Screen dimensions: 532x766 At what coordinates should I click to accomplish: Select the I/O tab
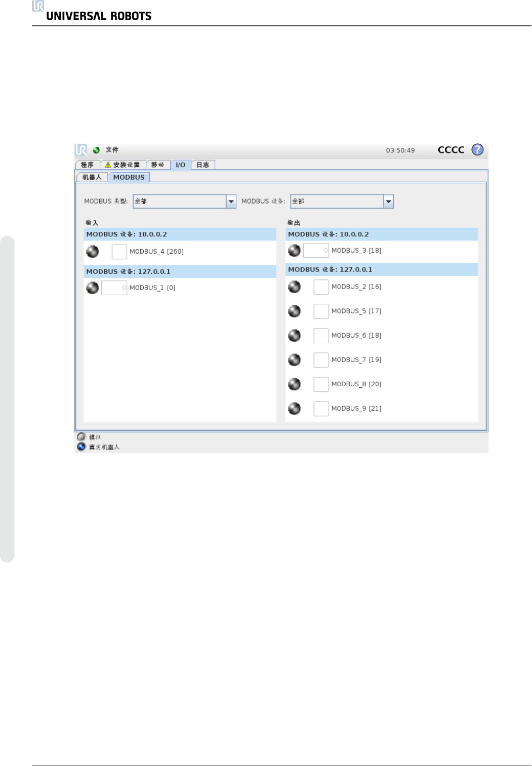181,165
